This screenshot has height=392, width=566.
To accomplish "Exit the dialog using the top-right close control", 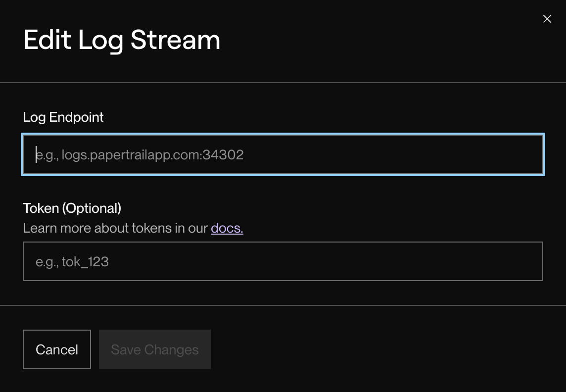I will pos(547,19).
